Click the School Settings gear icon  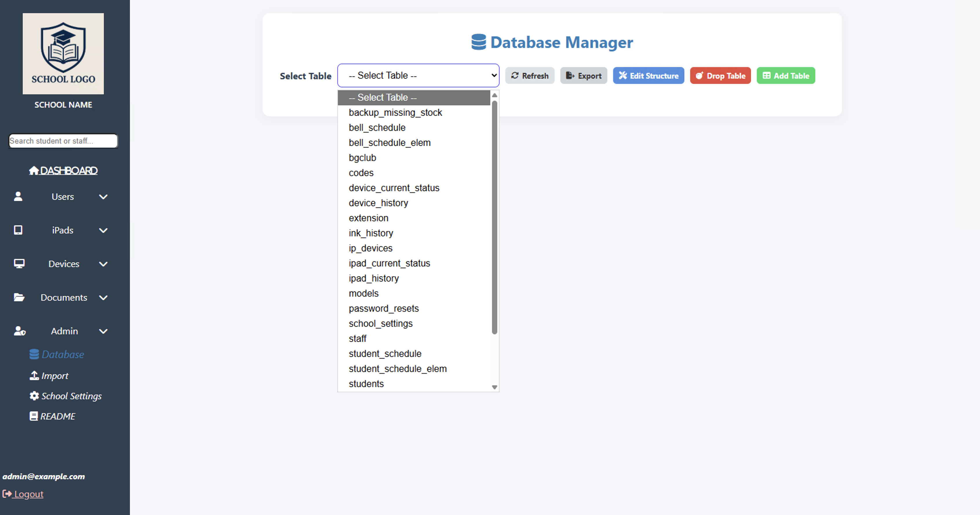pos(34,396)
